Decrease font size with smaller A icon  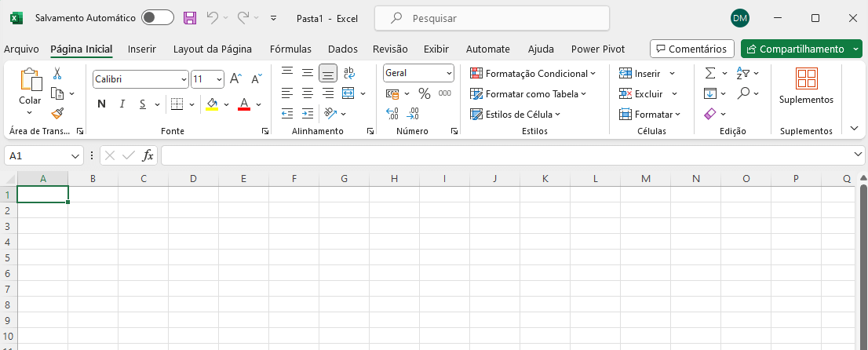pos(257,79)
